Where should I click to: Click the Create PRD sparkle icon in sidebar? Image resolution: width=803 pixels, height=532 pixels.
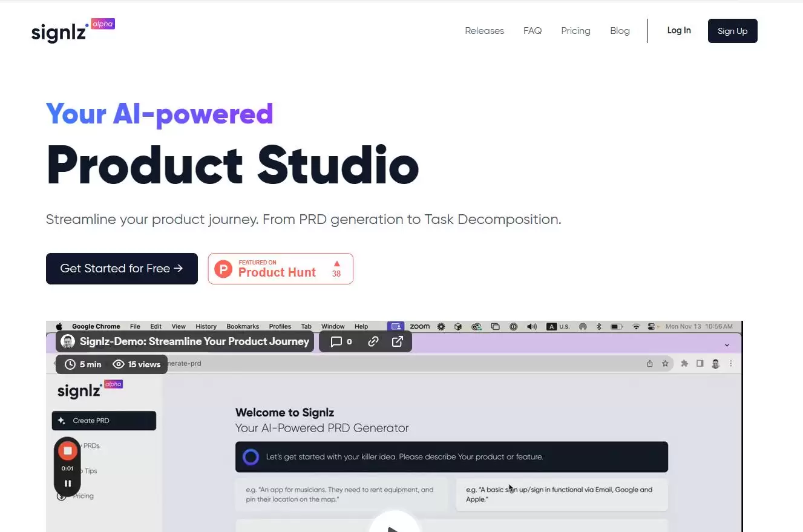pos(61,420)
